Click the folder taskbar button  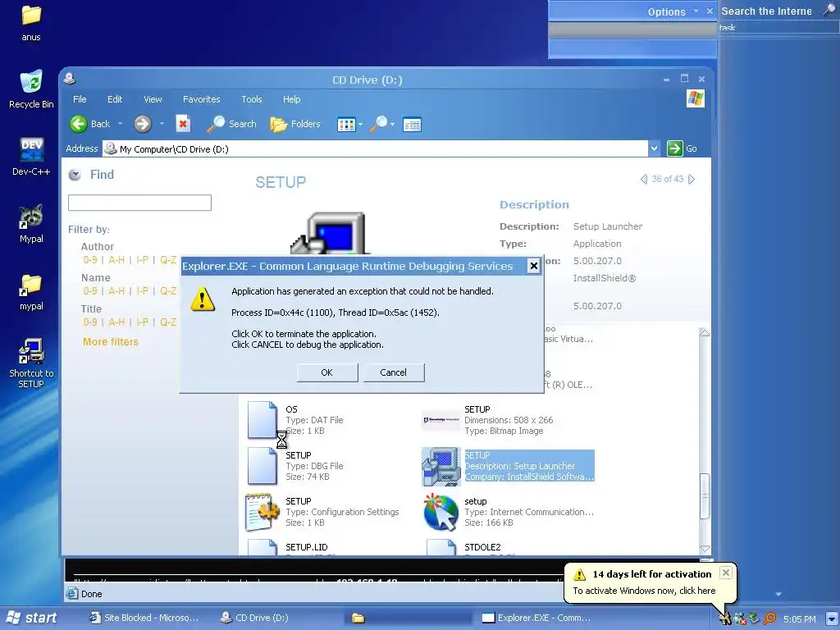tap(407, 618)
